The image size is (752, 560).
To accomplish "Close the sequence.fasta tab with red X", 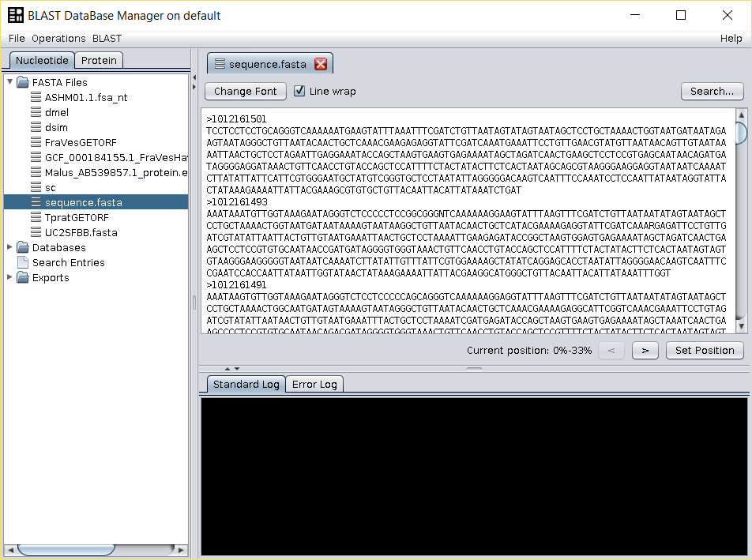I will 321,64.
